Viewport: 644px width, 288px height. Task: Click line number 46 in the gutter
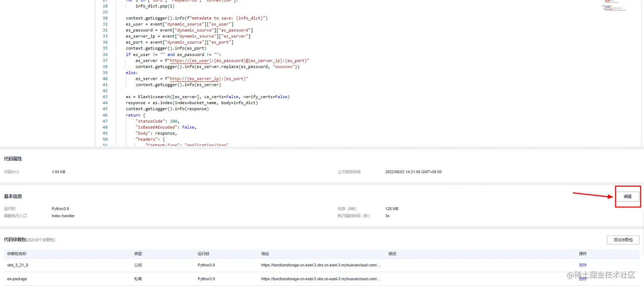click(105, 115)
